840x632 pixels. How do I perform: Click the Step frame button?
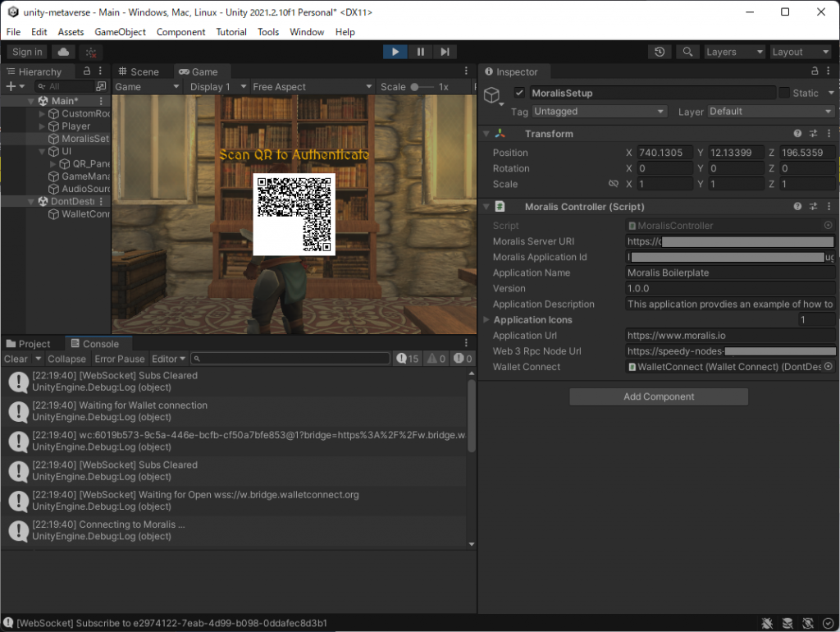point(445,52)
